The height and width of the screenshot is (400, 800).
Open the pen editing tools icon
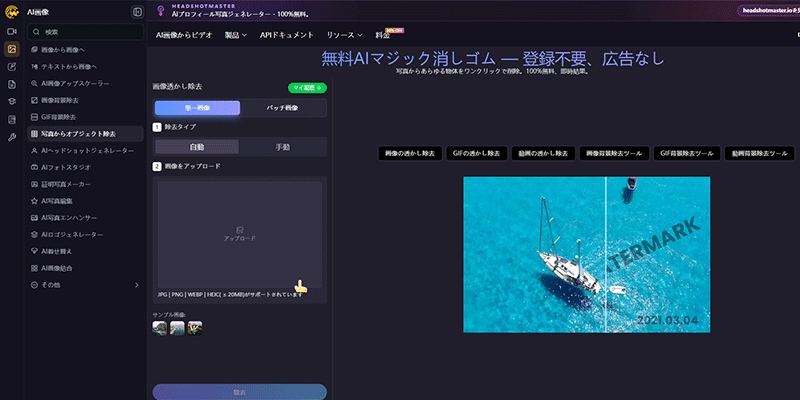pos(12,67)
